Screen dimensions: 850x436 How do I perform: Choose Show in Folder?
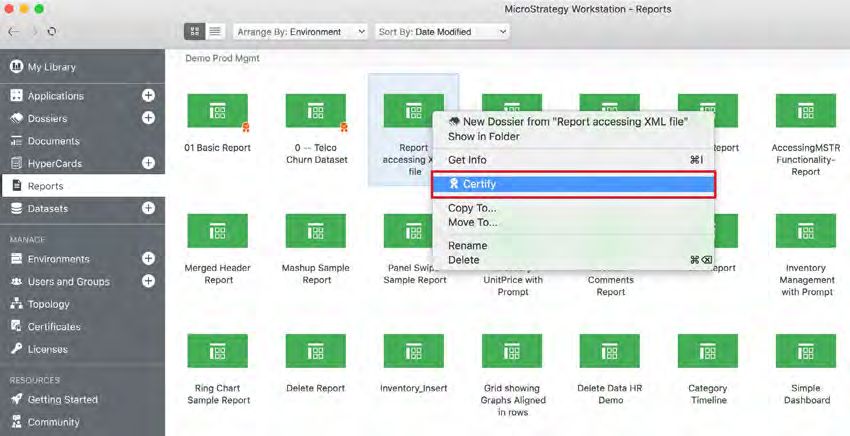574,137
